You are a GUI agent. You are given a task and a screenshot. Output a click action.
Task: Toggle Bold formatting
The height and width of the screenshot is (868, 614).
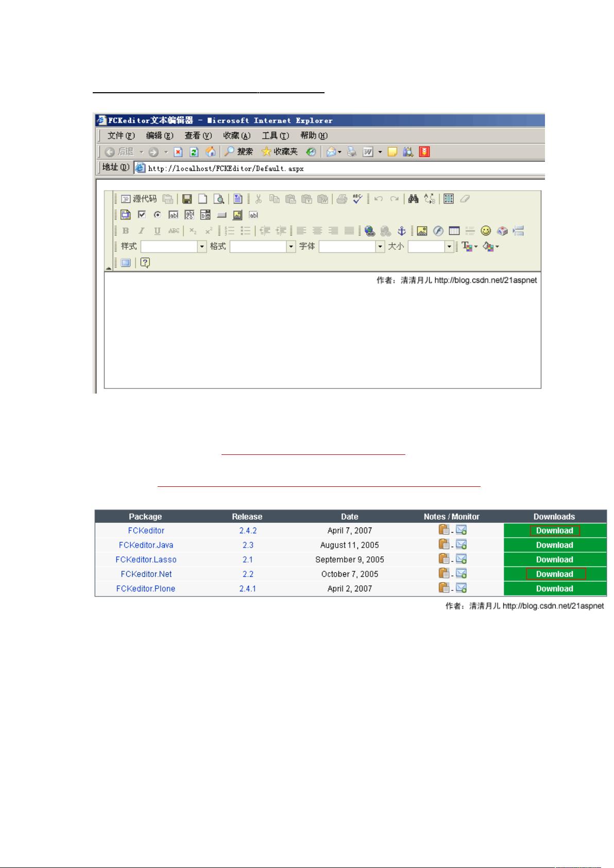coord(126,231)
